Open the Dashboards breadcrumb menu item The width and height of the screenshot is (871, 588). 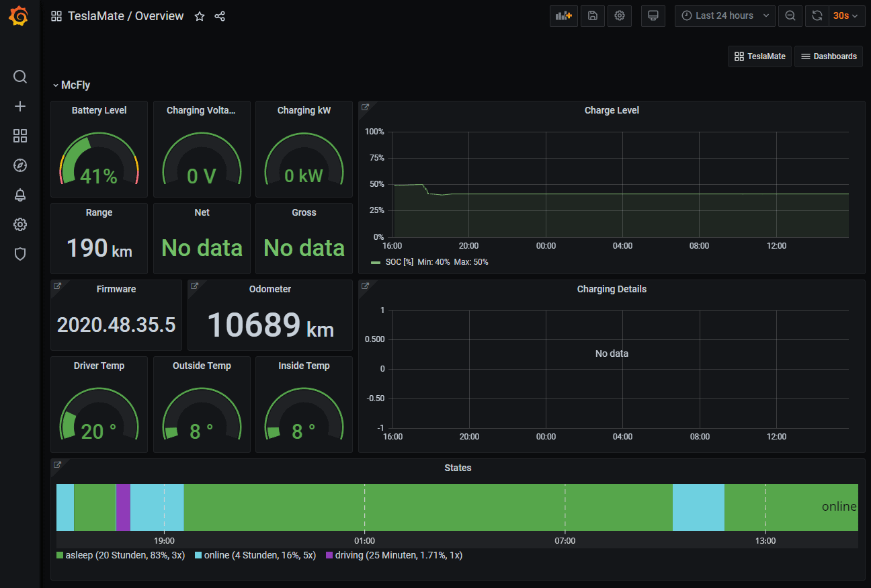(x=829, y=56)
